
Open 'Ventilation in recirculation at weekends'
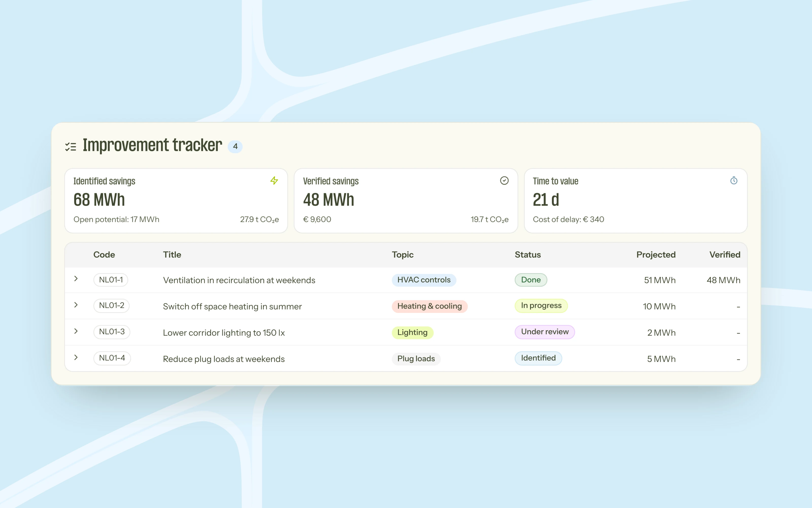coord(239,280)
